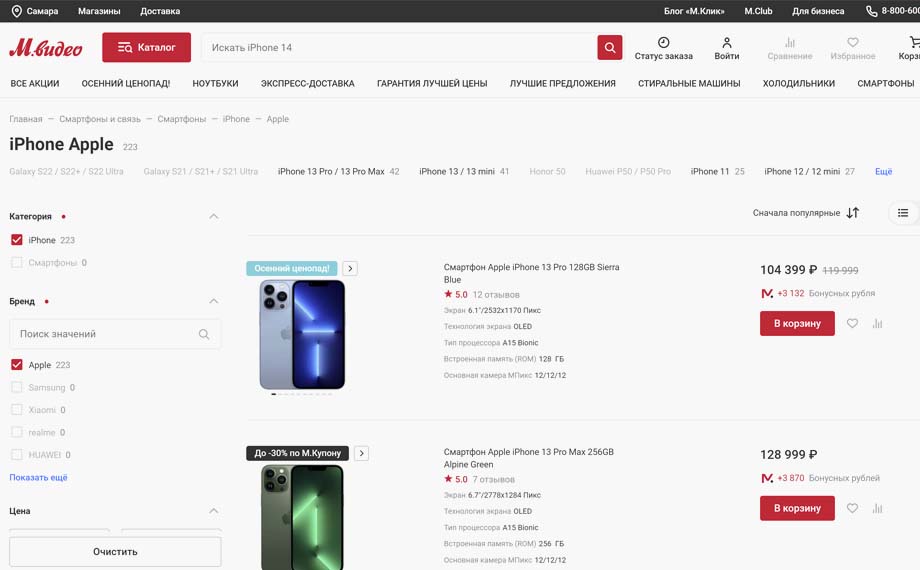
Task: Show more brands with Показать ещё
Action: tap(38, 477)
